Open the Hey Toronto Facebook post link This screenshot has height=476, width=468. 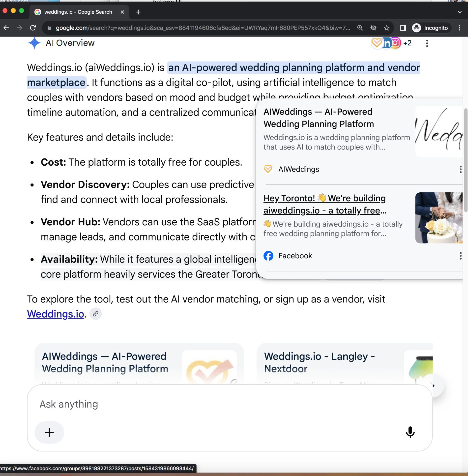pyautogui.click(x=325, y=204)
